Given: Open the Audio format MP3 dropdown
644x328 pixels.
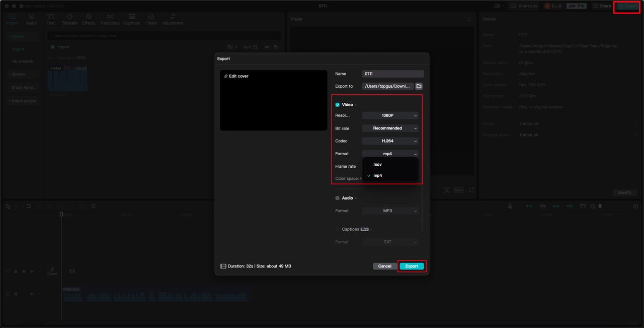Looking at the screenshot, I should tap(390, 211).
